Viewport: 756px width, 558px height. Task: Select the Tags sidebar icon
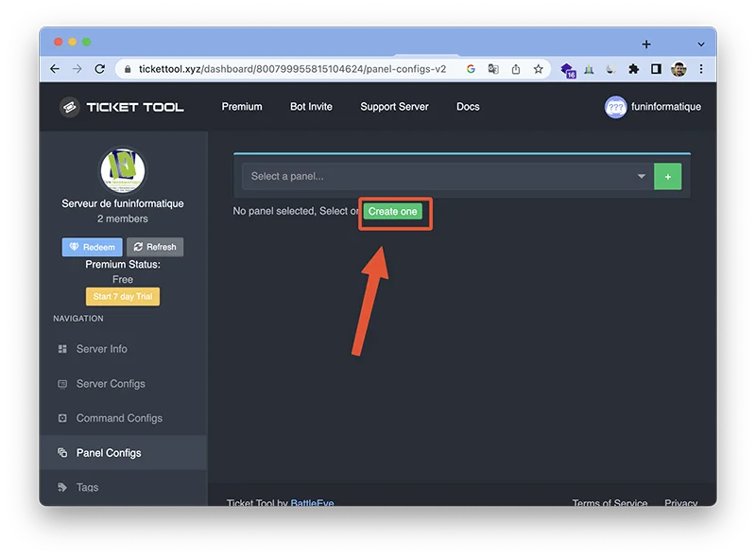(x=60, y=487)
